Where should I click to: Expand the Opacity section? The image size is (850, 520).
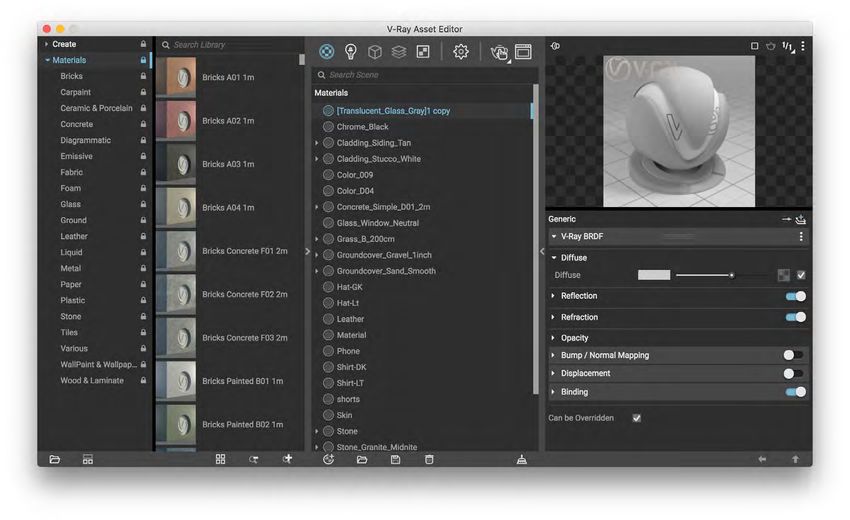(553, 338)
